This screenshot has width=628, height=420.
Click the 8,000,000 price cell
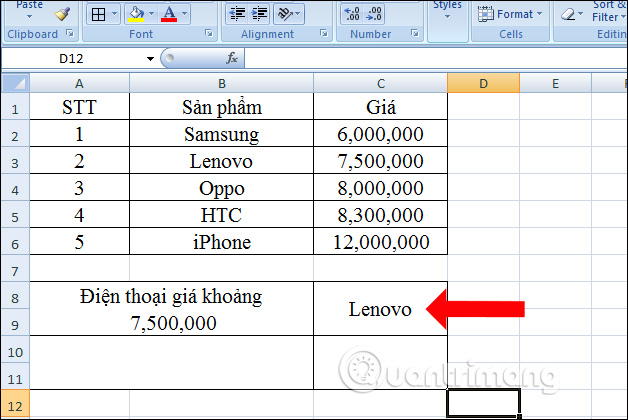tap(380, 188)
